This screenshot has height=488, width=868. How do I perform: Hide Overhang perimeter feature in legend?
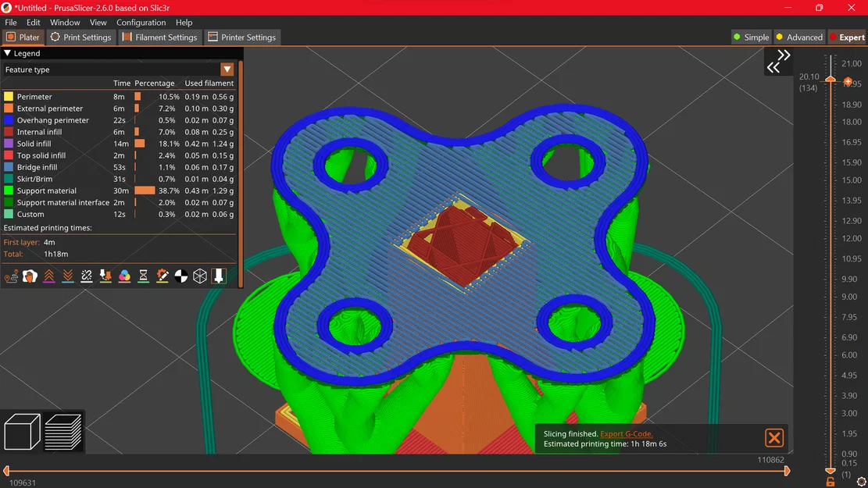[x=119, y=120]
